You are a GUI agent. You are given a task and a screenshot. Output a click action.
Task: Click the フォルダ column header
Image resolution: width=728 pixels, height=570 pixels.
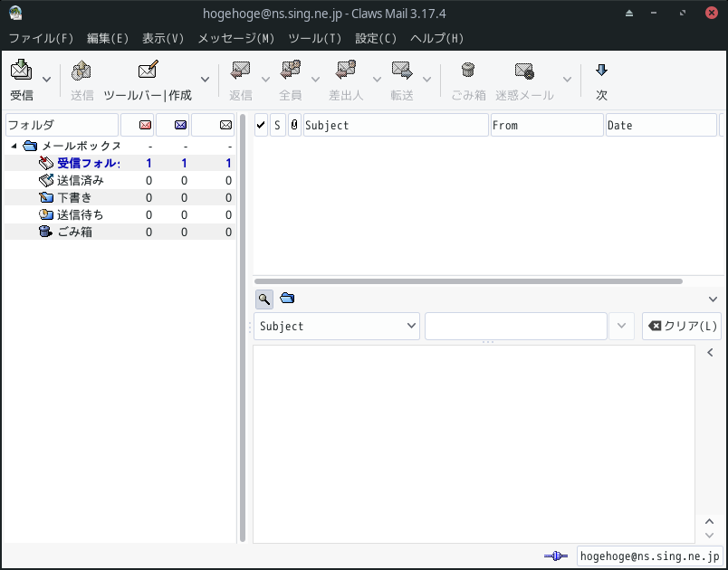coord(62,125)
